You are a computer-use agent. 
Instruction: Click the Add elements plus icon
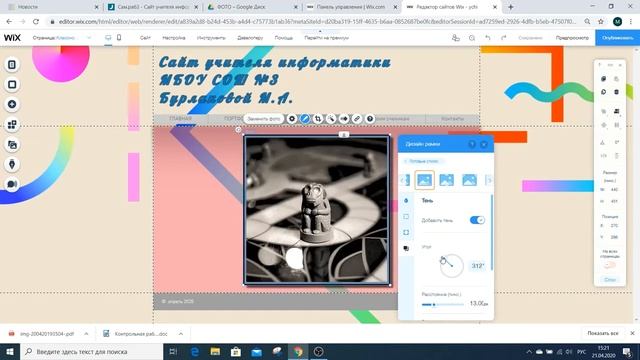click(12, 104)
